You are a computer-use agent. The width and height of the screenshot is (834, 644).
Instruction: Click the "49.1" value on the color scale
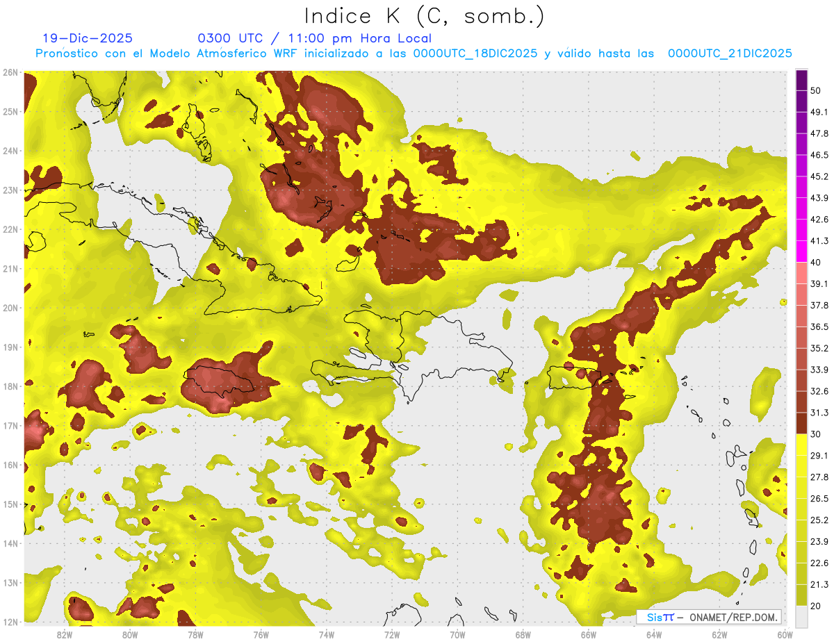coord(819,112)
